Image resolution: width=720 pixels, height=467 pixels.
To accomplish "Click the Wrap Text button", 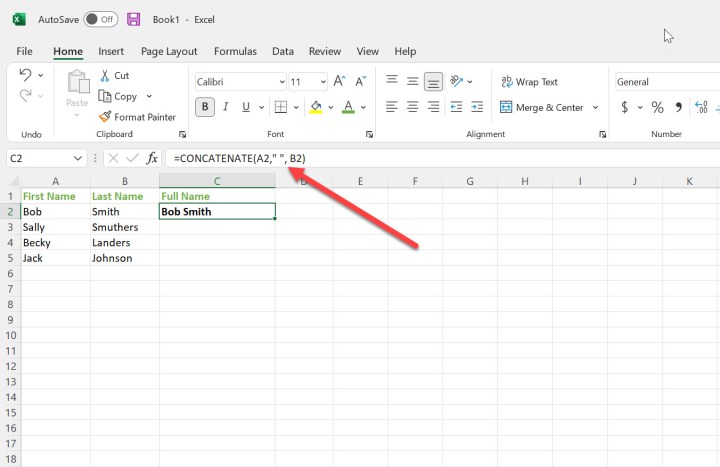I will point(529,82).
